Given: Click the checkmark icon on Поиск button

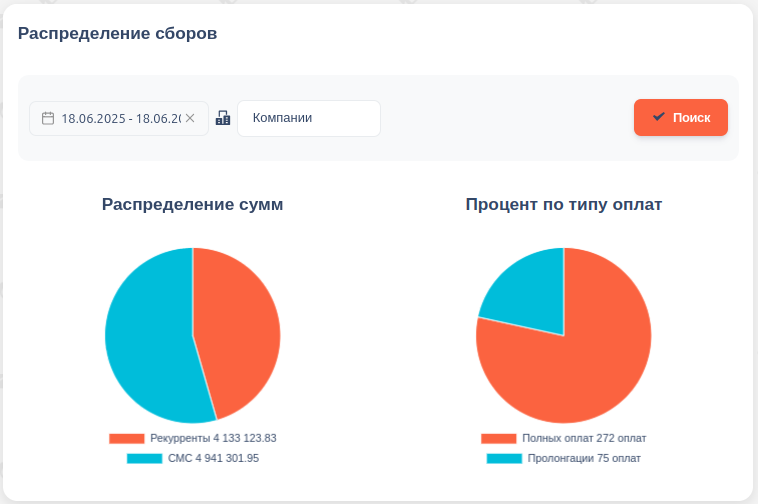Looking at the screenshot, I should pos(658,117).
